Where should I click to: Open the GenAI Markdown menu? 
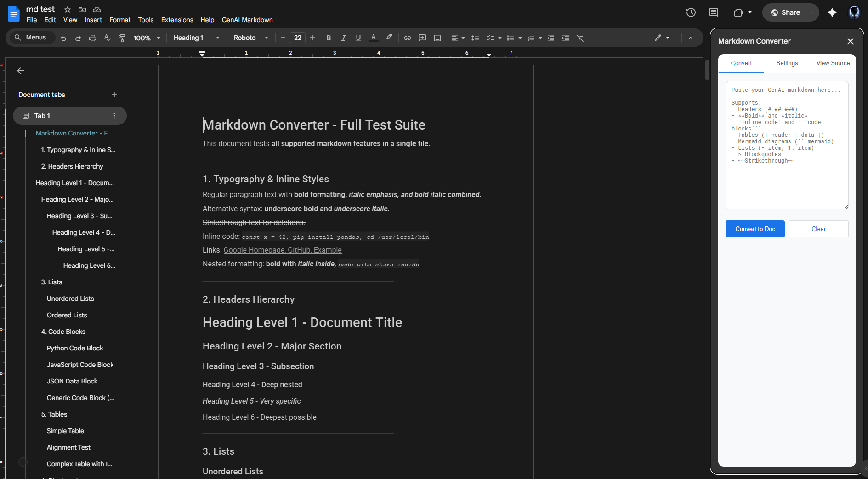tap(247, 20)
